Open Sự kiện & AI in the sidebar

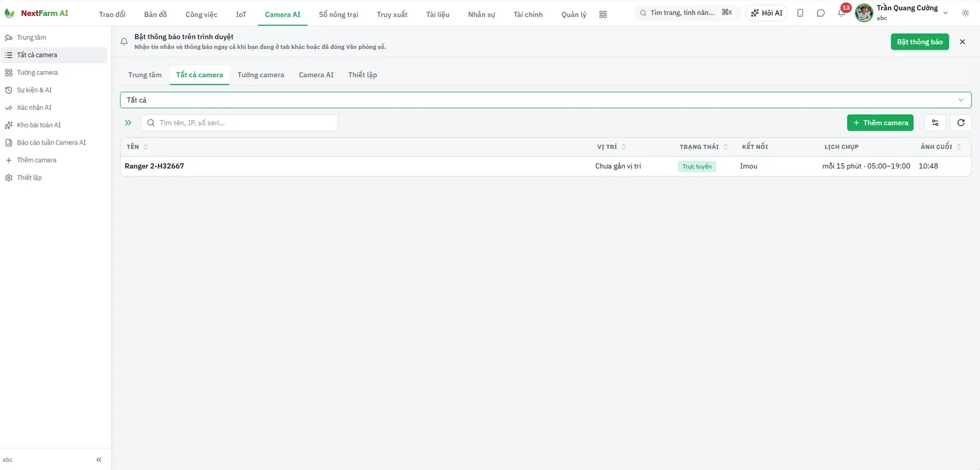tap(54, 90)
